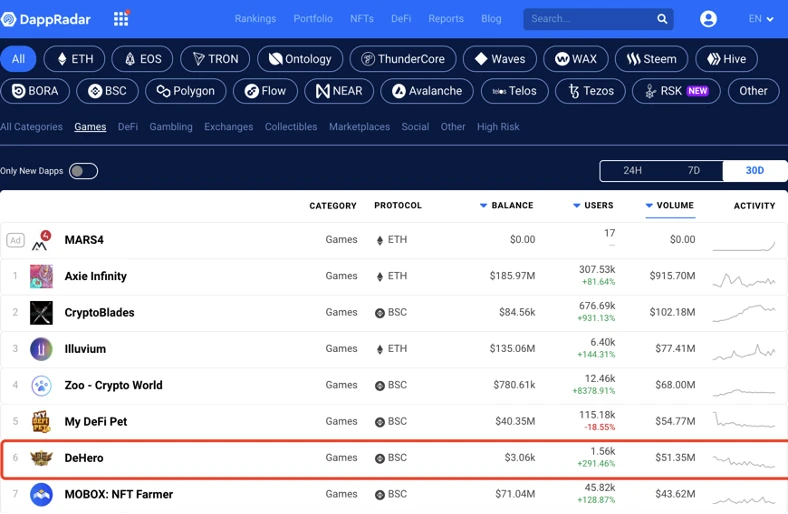The height and width of the screenshot is (514, 788).
Task: Click the CryptoBlades logo thumbnail
Action: coord(41,313)
